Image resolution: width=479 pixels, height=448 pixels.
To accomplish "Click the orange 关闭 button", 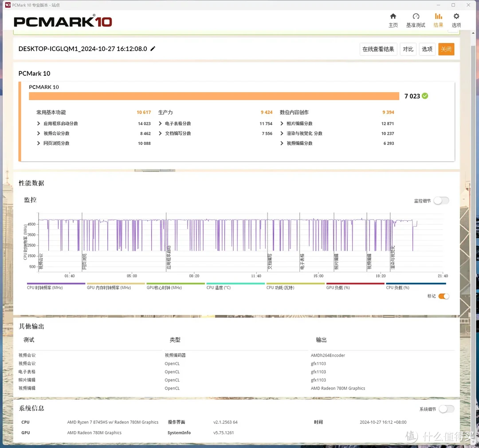I will coord(446,49).
